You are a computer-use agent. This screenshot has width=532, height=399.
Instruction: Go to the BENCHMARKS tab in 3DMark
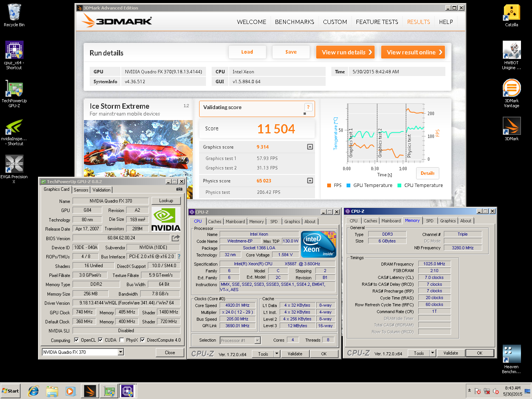coord(294,22)
